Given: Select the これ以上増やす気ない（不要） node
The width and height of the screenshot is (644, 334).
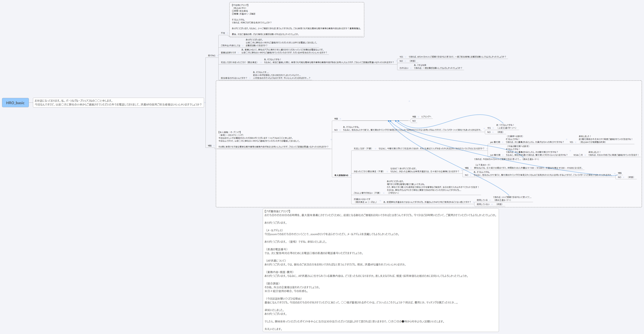Looking at the screenshot, I should pos(367,193).
